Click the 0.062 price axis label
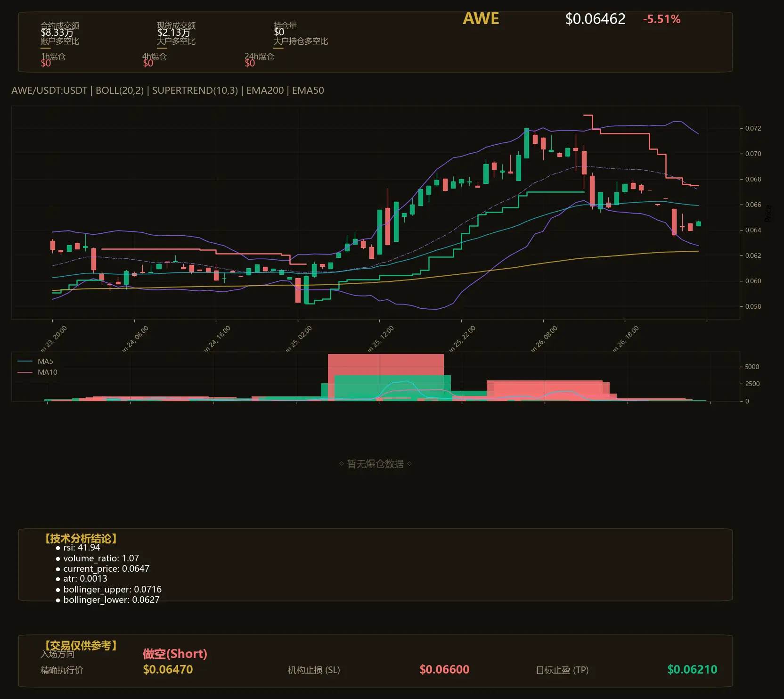Image resolution: width=784 pixels, height=699 pixels. pyautogui.click(x=753, y=255)
